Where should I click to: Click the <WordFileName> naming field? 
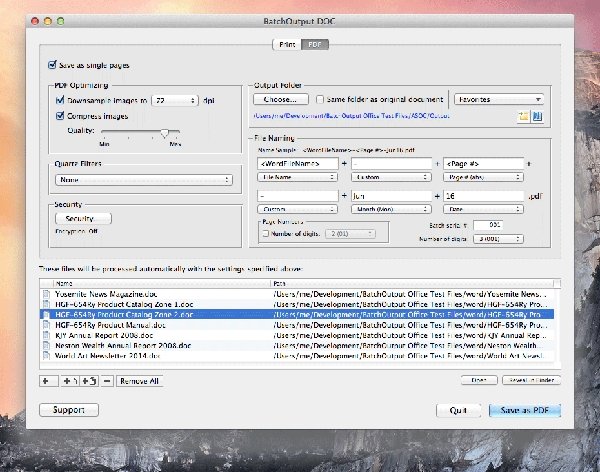[x=298, y=163]
